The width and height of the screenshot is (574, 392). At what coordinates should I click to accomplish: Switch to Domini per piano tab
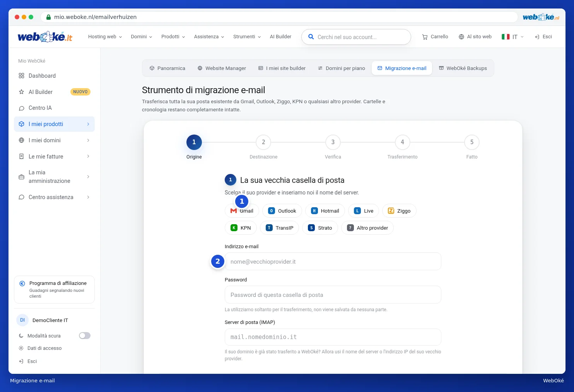pos(342,68)
